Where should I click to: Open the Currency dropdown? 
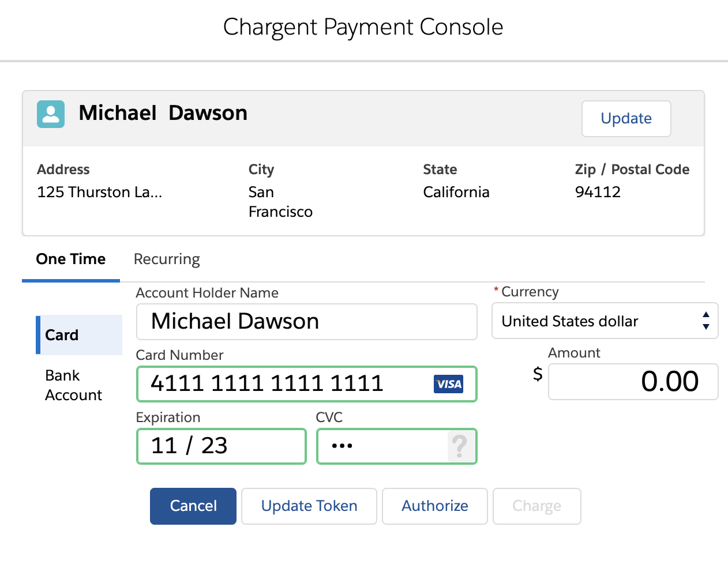click(605, 321)
